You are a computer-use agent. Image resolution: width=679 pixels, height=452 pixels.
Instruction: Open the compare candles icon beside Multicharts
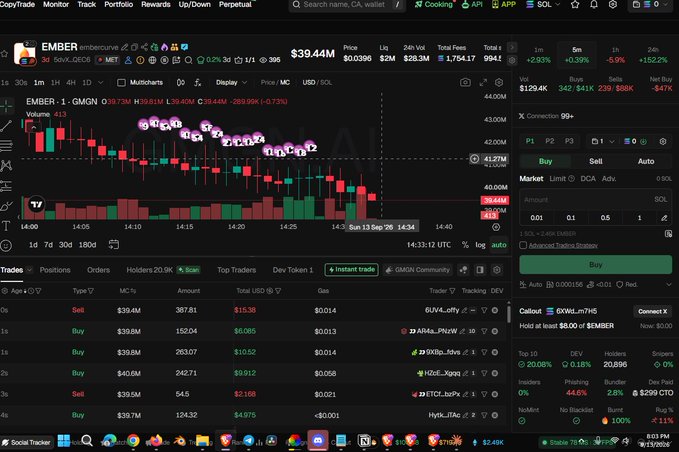181,82
